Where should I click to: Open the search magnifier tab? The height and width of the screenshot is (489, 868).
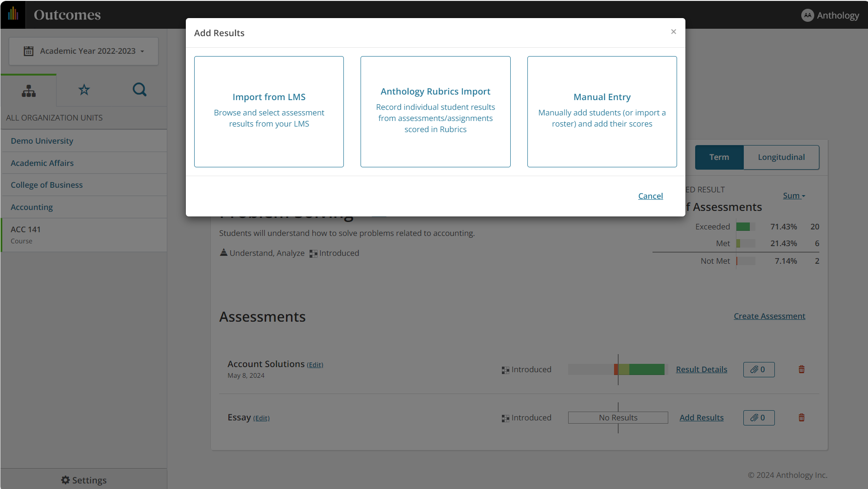(139, 89)
